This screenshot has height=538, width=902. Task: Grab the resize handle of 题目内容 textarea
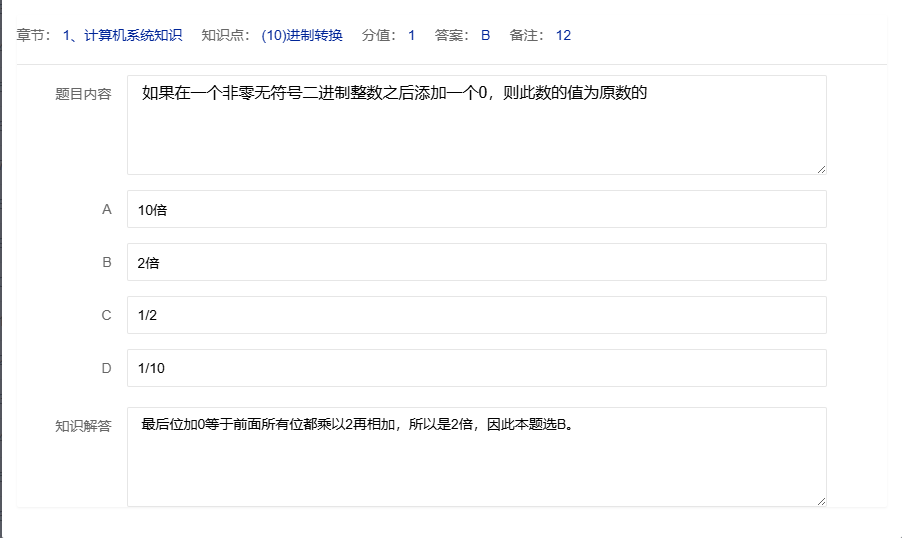(821, 169)
